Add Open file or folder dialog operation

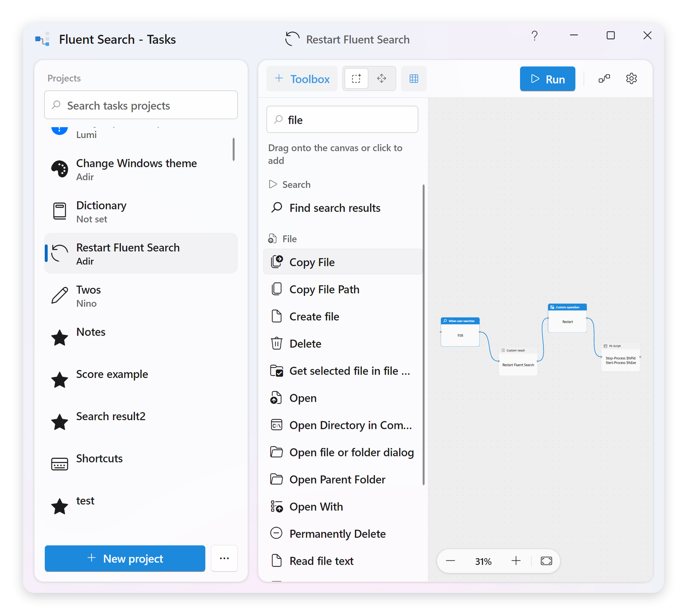pyautogui.click(x=343, y=452)
